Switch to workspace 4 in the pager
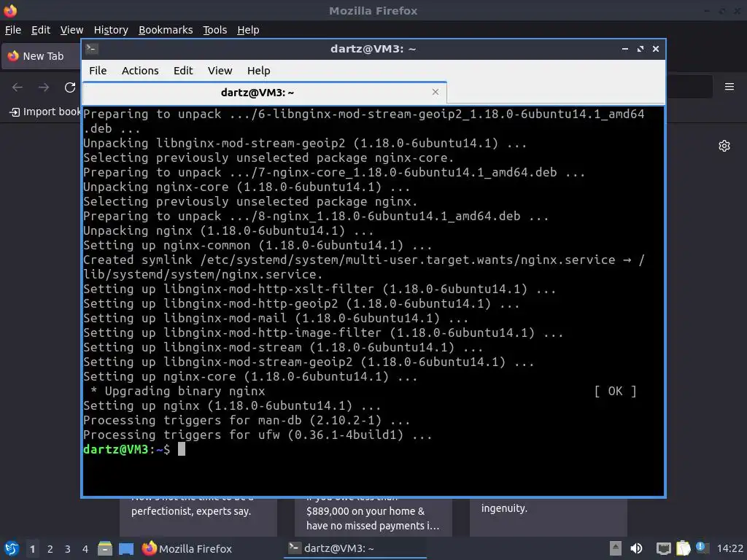This screenshot has width=747, height=560. [85, 549]
